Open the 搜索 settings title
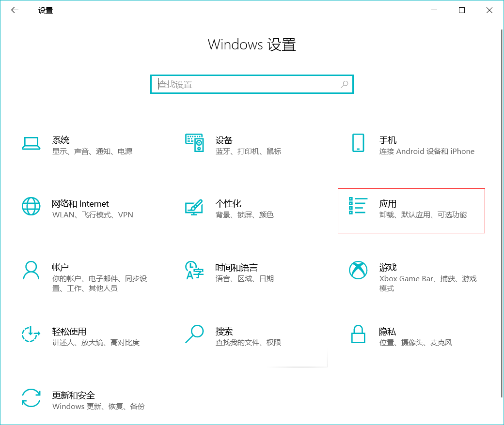Viewport: 504px width, 425px height. click(x=224, y=331)
